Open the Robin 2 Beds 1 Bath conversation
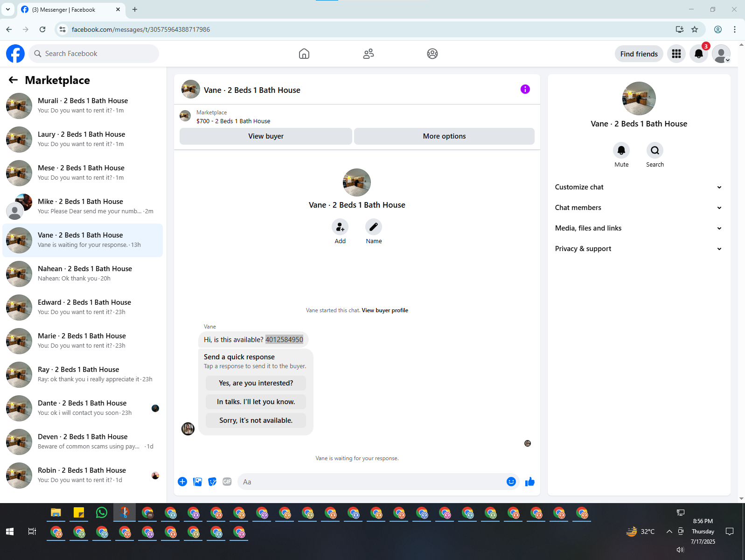745x560 pixels. [x=83, y=476]
